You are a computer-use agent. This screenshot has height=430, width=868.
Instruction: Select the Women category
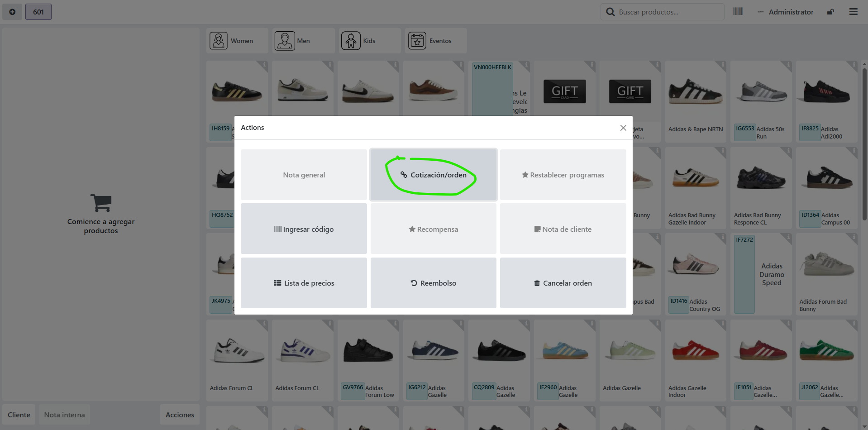(x=237, y=41)
